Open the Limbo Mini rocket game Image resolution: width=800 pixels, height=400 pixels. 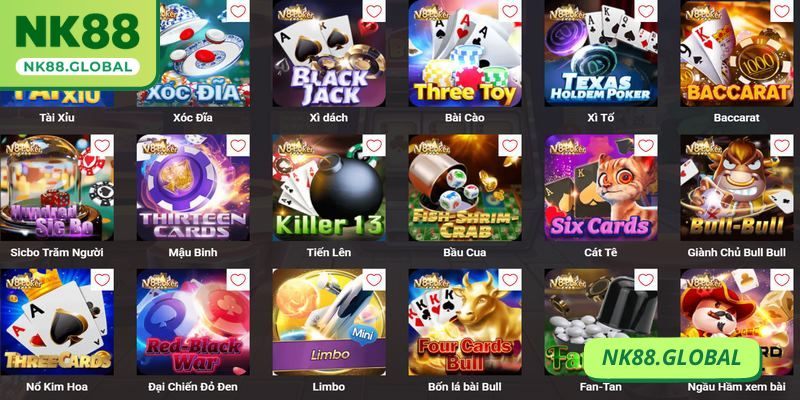point(329,322)
